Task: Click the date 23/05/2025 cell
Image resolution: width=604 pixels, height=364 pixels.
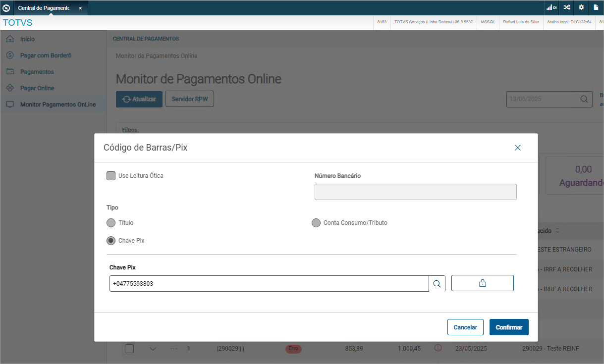Action: click(x=471, y=349)
